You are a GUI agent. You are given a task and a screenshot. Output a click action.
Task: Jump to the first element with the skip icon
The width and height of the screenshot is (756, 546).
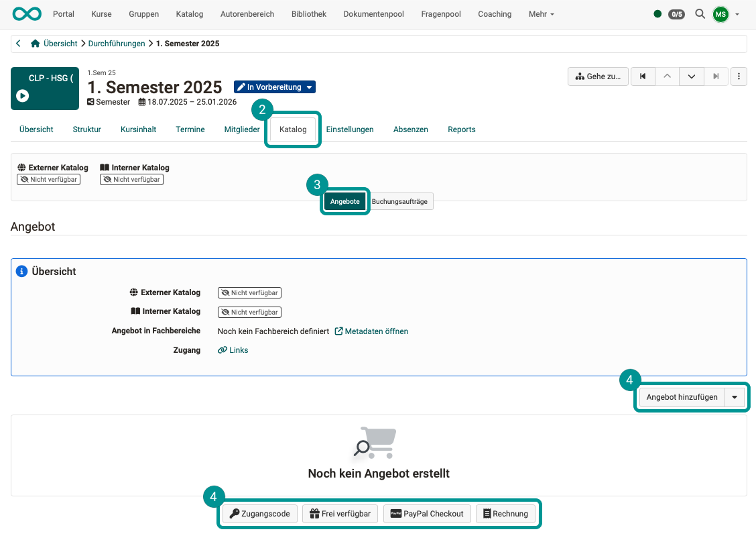(643, 76)
